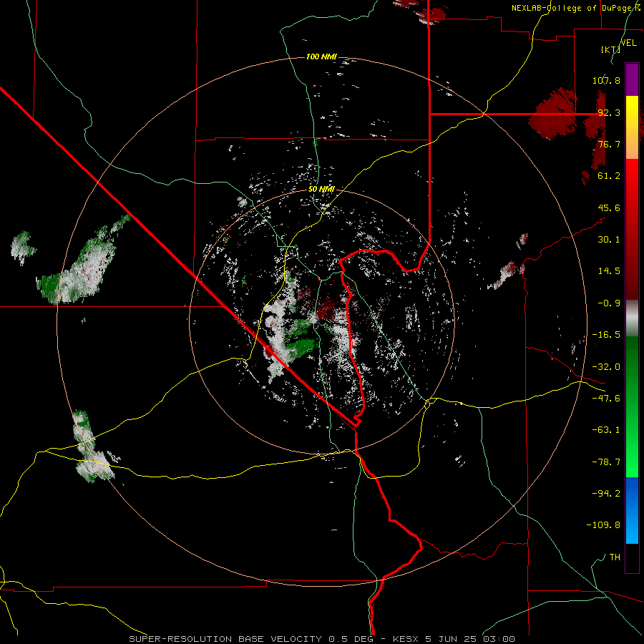
Task: Click the 14.5 velocity scale value
Action: [x=609, y=271]
